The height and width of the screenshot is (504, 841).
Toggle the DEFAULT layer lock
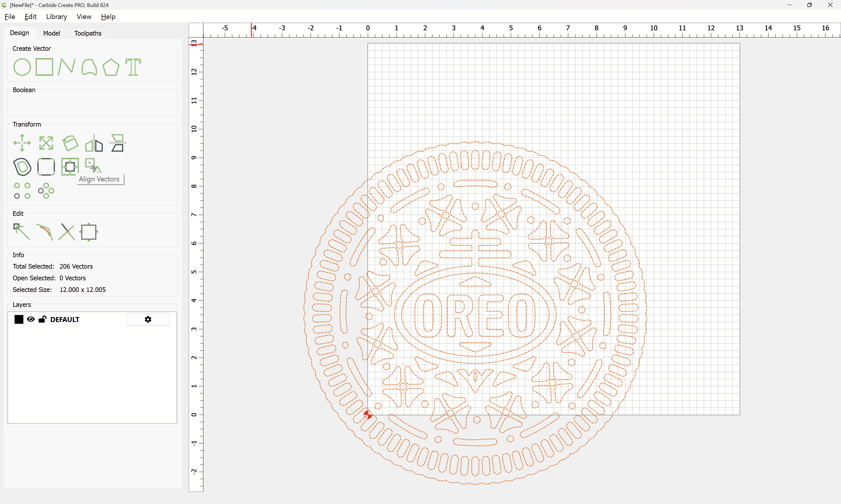[x=43, y=319]
